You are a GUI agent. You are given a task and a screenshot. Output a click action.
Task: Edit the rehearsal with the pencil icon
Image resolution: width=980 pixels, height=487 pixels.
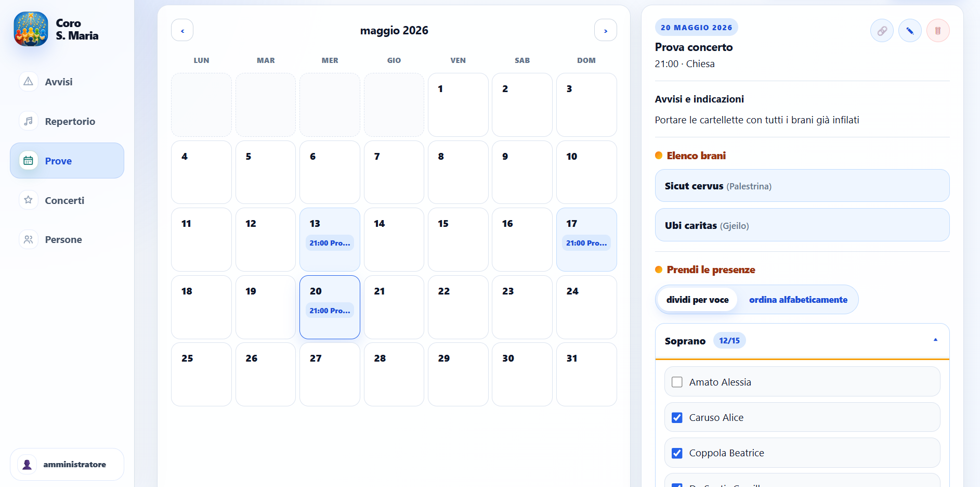pyautogui.click(x=910, y=31)
